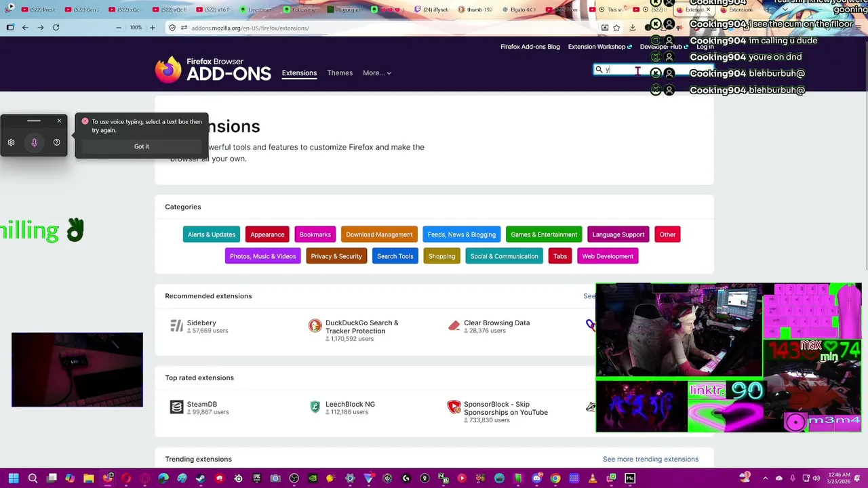
Task: Click the LeechBlock NG shield icon
Action: coord(315,407)
